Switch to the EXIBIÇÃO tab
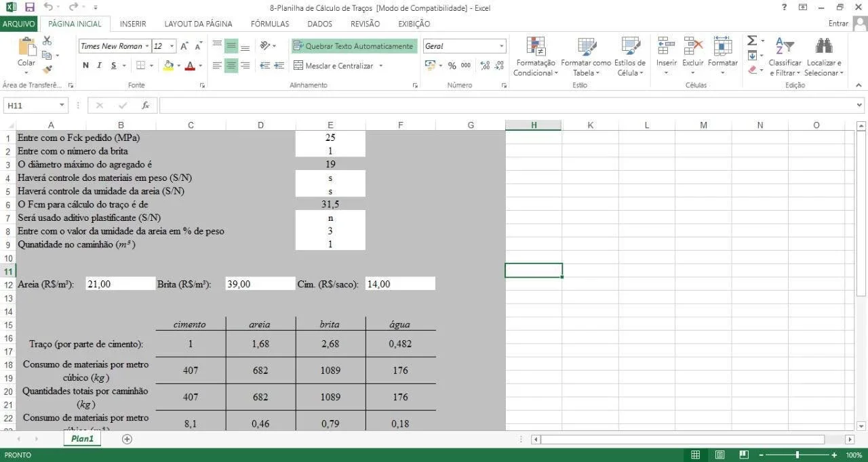This screenshot has height=462, width=868. click(414, 24)
